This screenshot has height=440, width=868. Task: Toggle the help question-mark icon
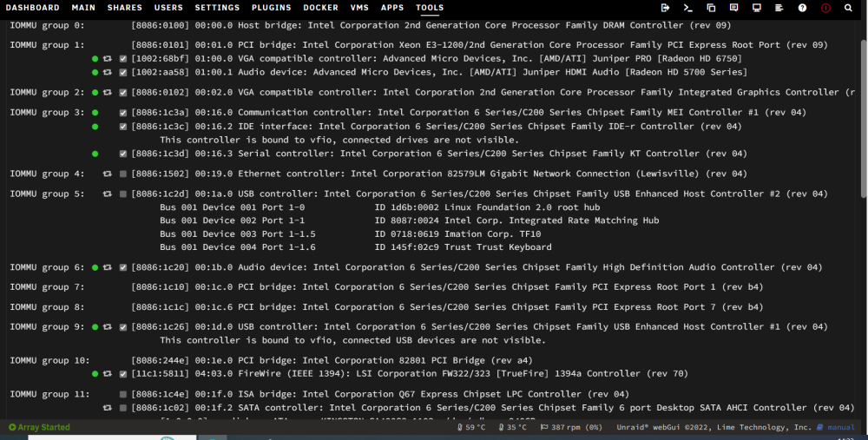[x=802, y=8]
